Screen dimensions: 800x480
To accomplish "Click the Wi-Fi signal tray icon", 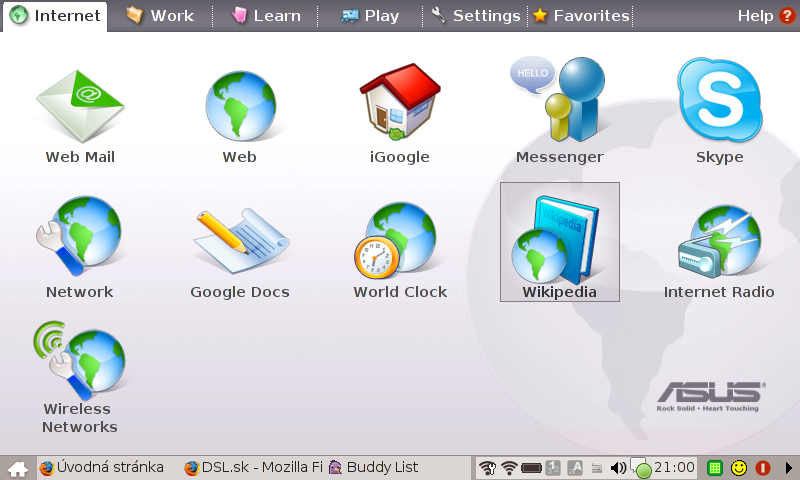I will click(x=509, y=468).
